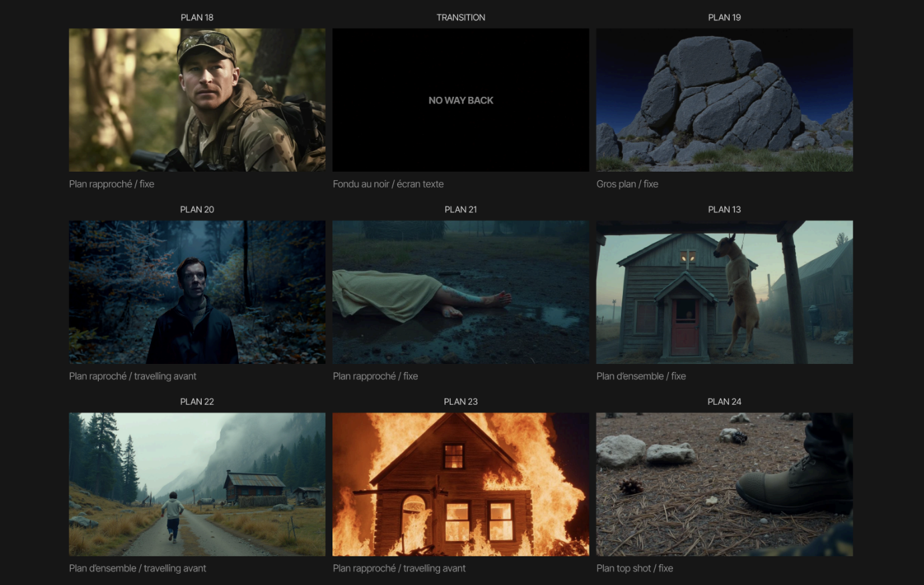
Task: Select the Plan 21 covered body image
Action: click(x=461, y=292)
